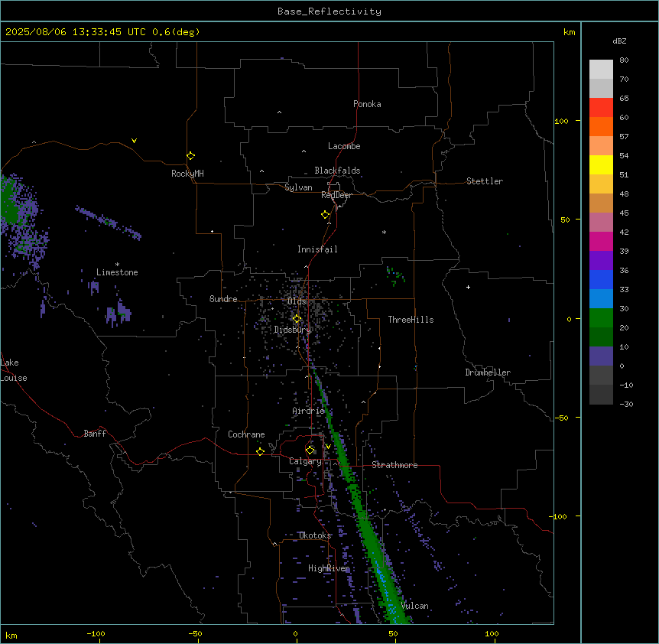Select the Calgary label
Image resolution: width=659 pixels, height=644 pixels.
305,461
